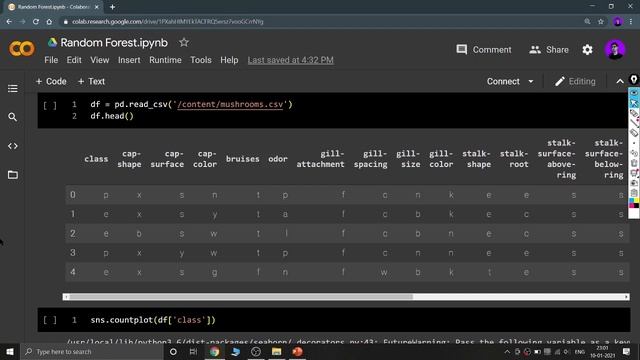The image size is (640, 360).
Task: Open the Editing mode dropdown
Action: [x=575, y=82]
